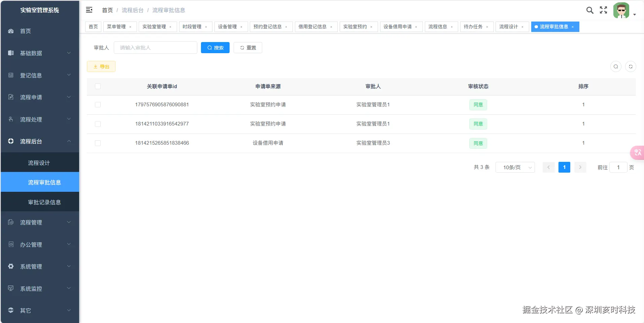Viewport: 644px width, 323px height.
Task: Check the row 1814211033916542977
Action: 98,124
